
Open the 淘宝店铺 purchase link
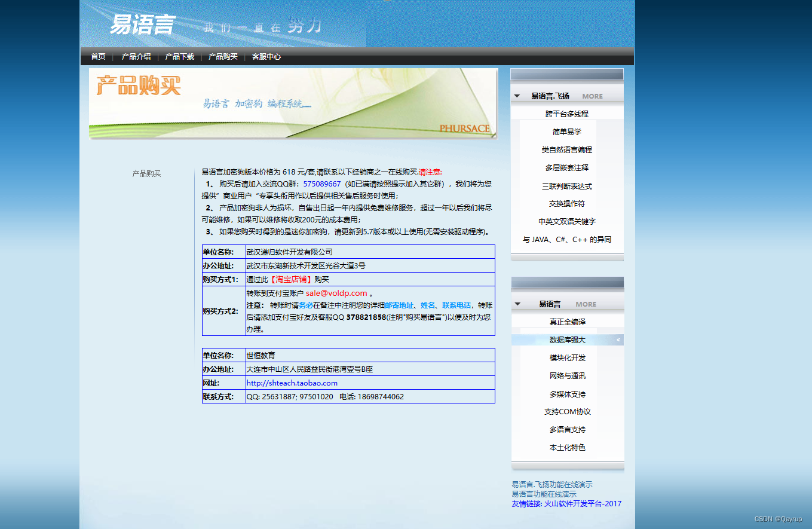pyautogui.click(x=291, y=279)
